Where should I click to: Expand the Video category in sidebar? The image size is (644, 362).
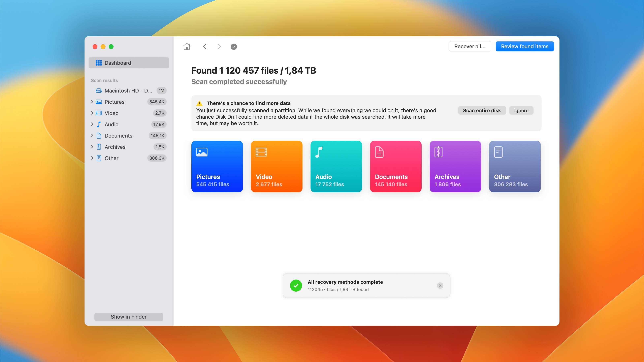[x=92, y=113]
